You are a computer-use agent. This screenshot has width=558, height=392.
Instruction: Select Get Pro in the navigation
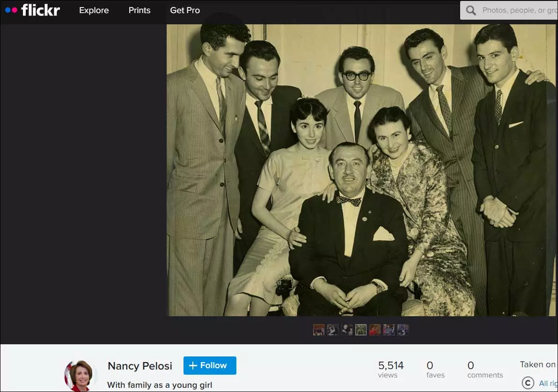[x=185, y=10]
